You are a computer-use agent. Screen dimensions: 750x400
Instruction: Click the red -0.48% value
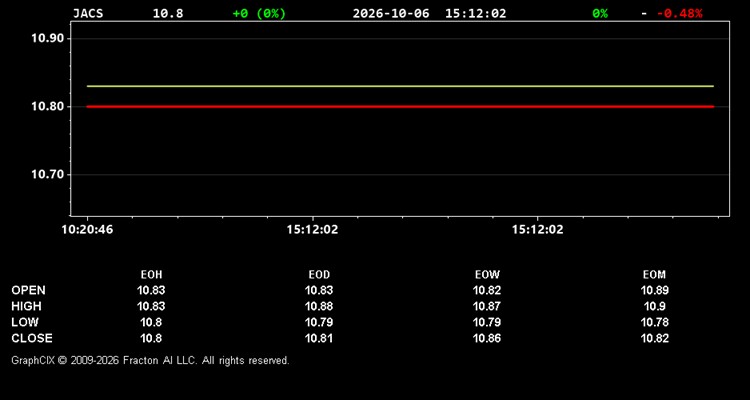[x=679, y=13]
